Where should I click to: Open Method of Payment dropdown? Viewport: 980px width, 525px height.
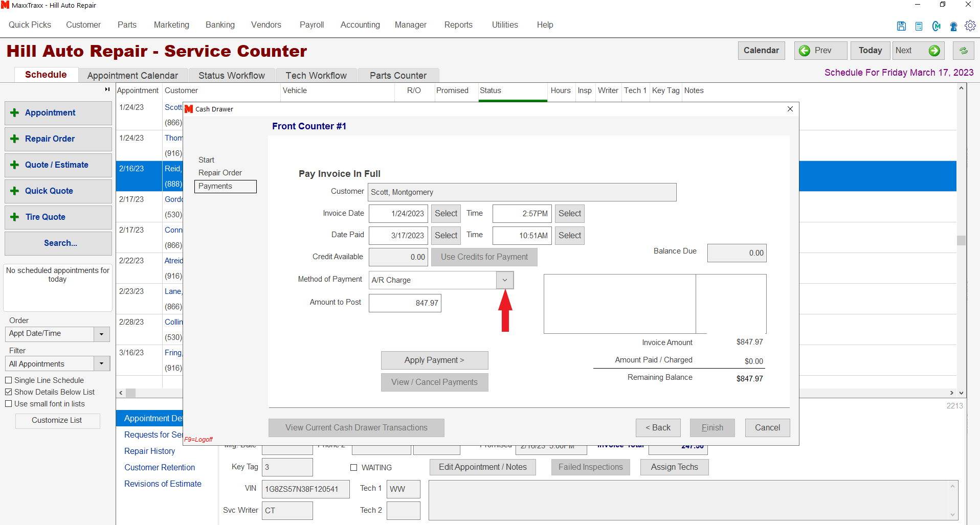pyautogui.click(x=504, y=280)
